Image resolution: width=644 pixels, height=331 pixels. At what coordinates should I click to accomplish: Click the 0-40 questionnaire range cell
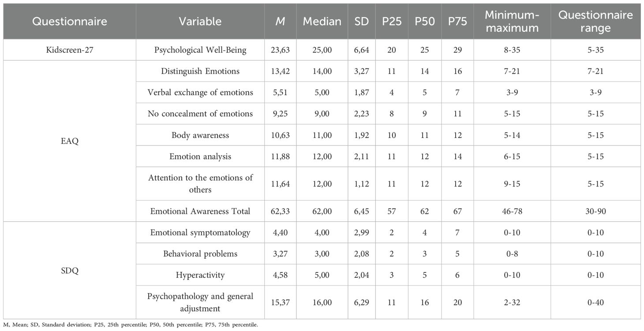(595, 302)
